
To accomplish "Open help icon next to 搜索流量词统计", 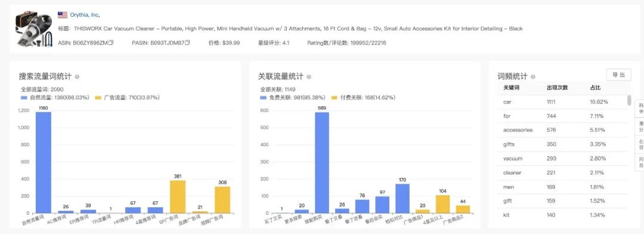I will tap(77, 76).
